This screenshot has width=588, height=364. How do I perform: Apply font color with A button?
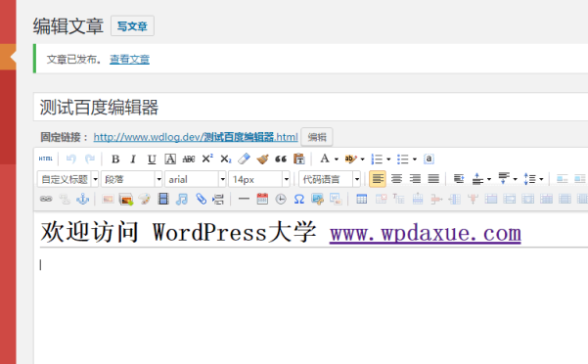pyautogui.click(x=325, y=159)
